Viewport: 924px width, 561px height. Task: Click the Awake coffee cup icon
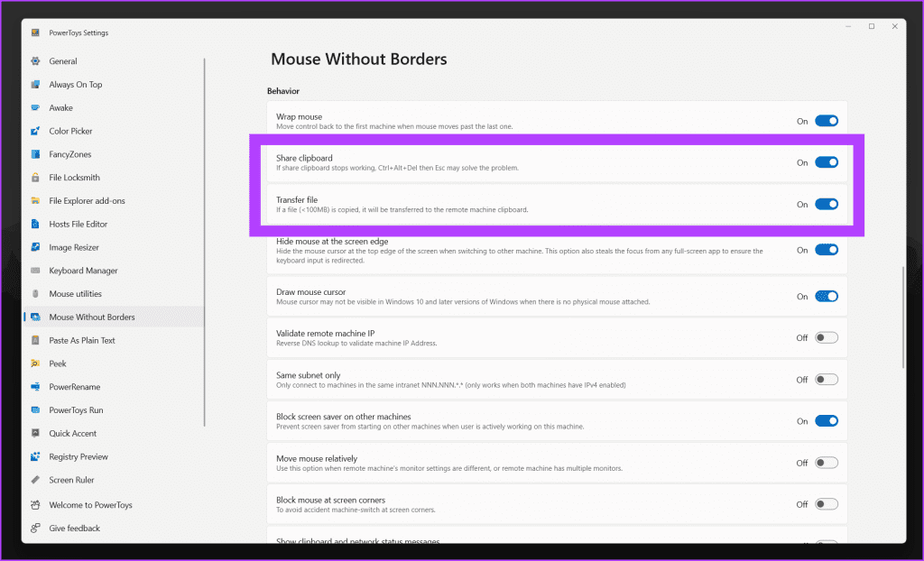(35, 108)
